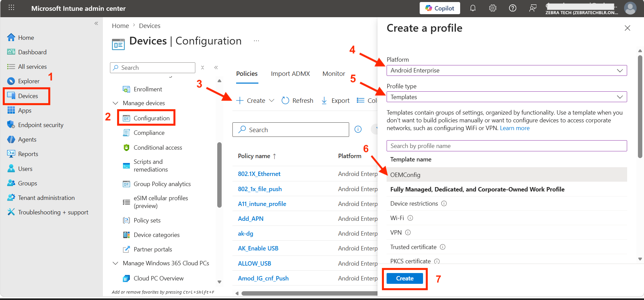Show info for Device restrictions template
Screen dimensions: 644x300
tap(444, 204)
